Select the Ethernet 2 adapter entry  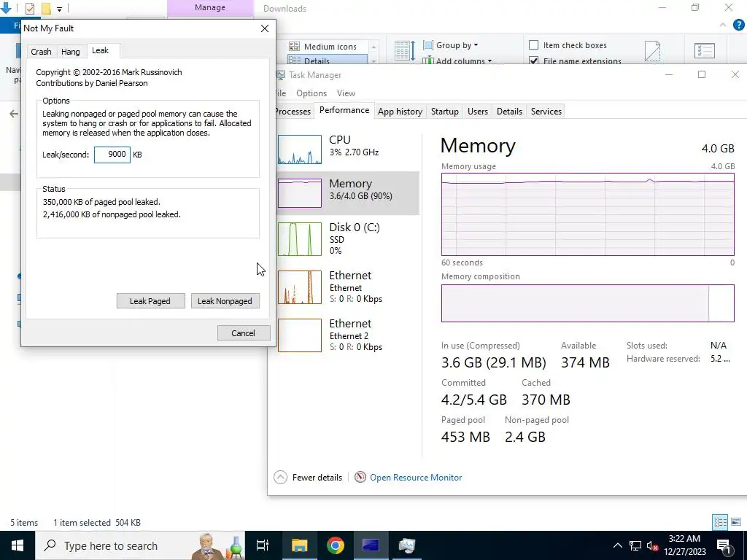pos(348,335)
